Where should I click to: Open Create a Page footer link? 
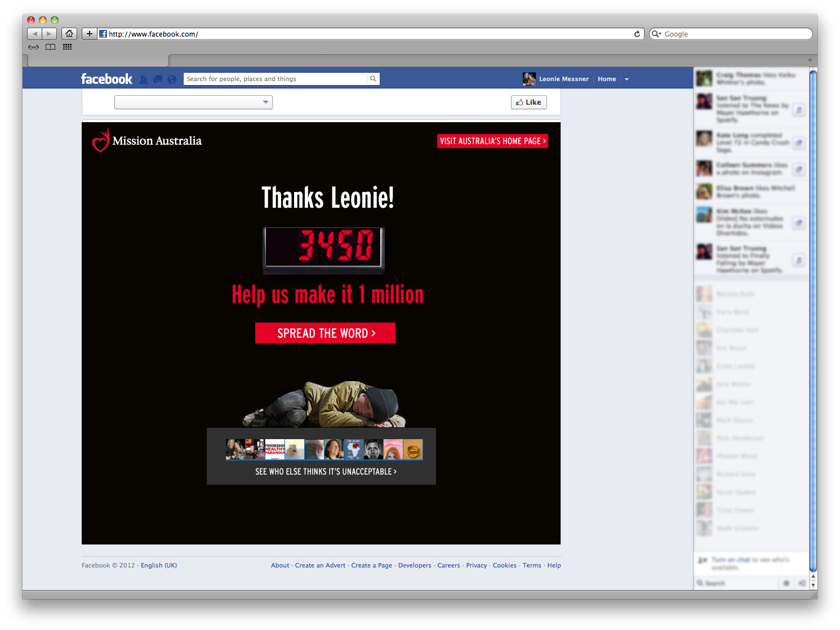pos(372,565)
